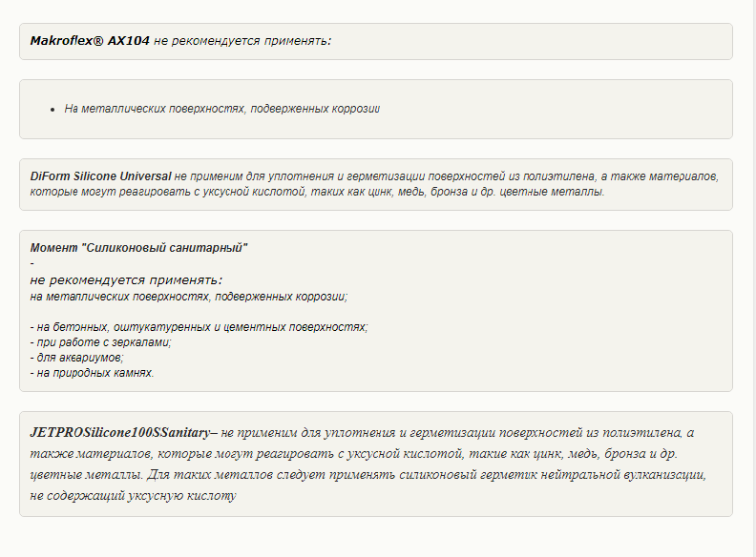
Task: Click the bullet point marker in second box
Action: (x=52, y=110)
